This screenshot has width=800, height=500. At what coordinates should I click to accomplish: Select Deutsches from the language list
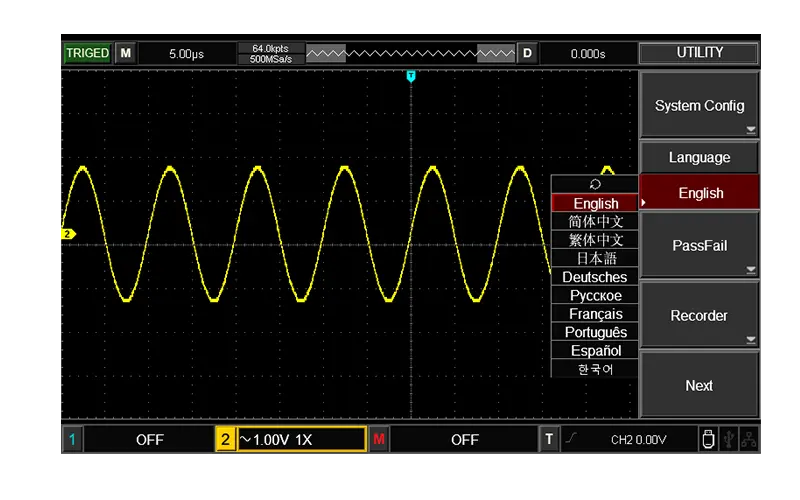pos(595,277)
